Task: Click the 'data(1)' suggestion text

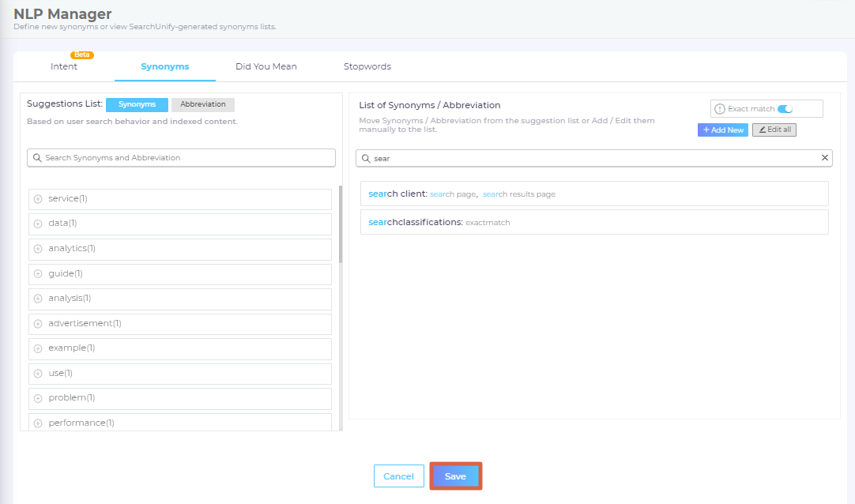Action: point(62,224)
